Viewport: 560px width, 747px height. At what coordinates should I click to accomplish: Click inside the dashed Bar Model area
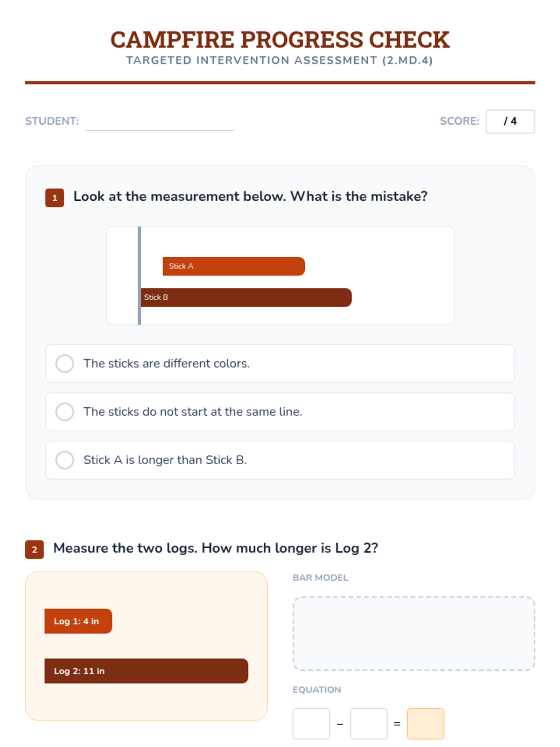pos(413,633)
